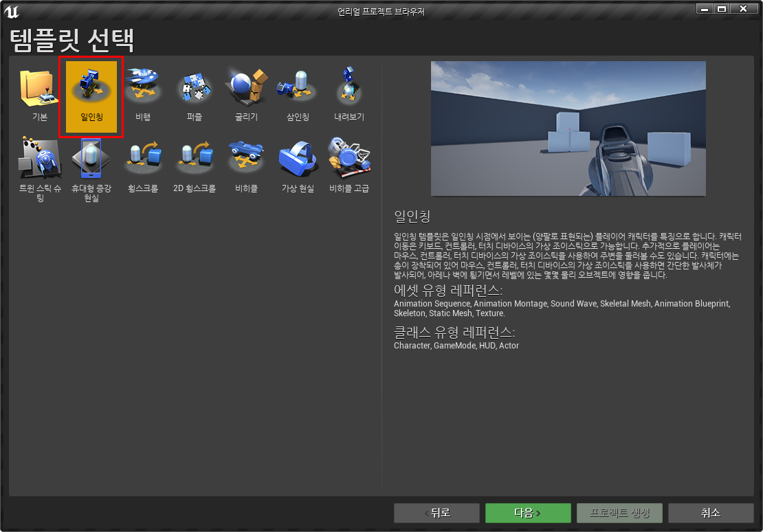Image resolution: width=763 pixels, height=532 pixels.
Task: Select the 굴리기 rolling ball template
Action: [x=246, y=96]
